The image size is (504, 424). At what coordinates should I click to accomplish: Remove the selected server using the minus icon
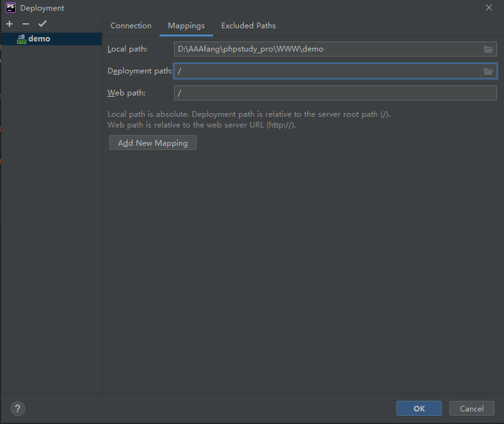(25, 23)
